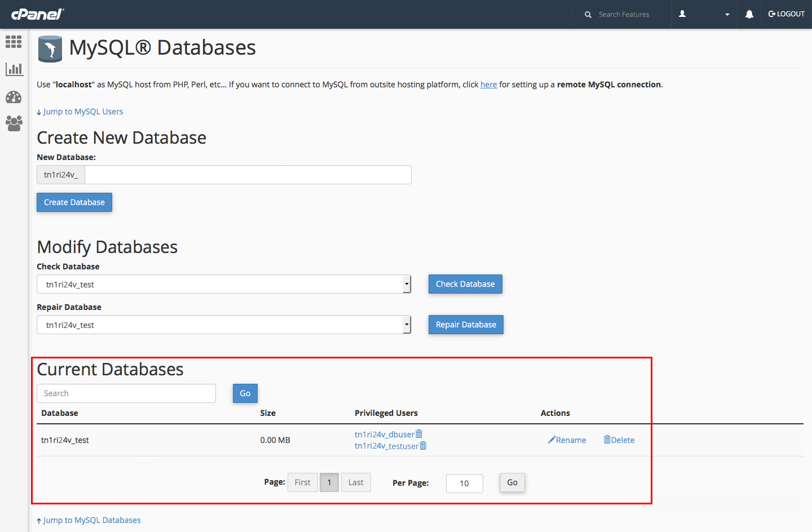Click the Create Database button
The image size is (812, 532).
coord(74,202)
